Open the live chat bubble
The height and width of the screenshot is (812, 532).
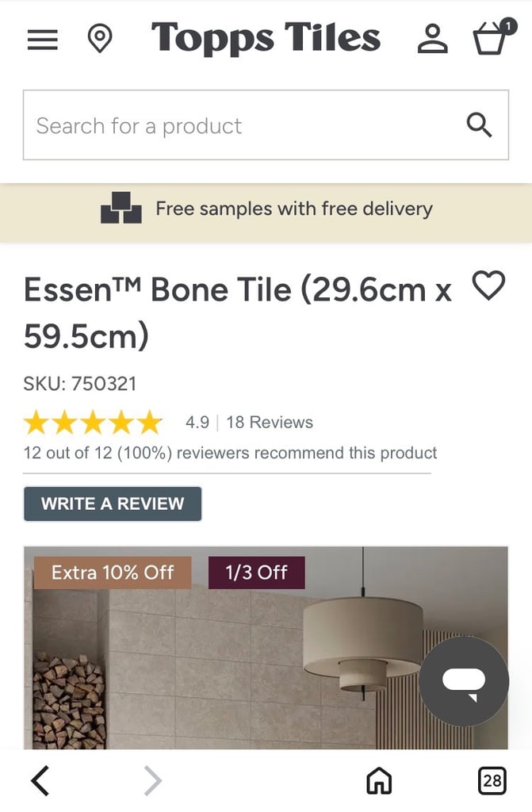click(x=464, y=681)
